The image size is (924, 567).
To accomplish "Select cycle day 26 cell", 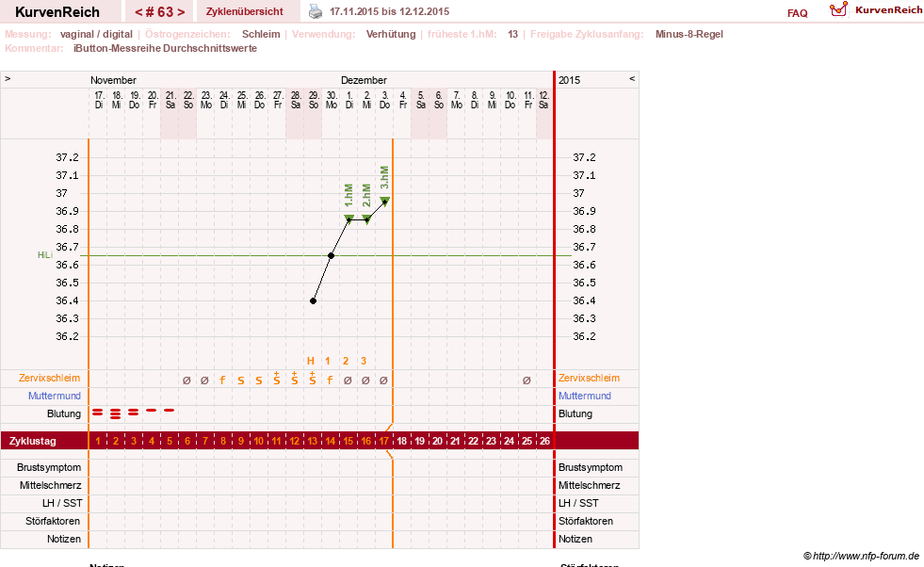I will 544,441.
